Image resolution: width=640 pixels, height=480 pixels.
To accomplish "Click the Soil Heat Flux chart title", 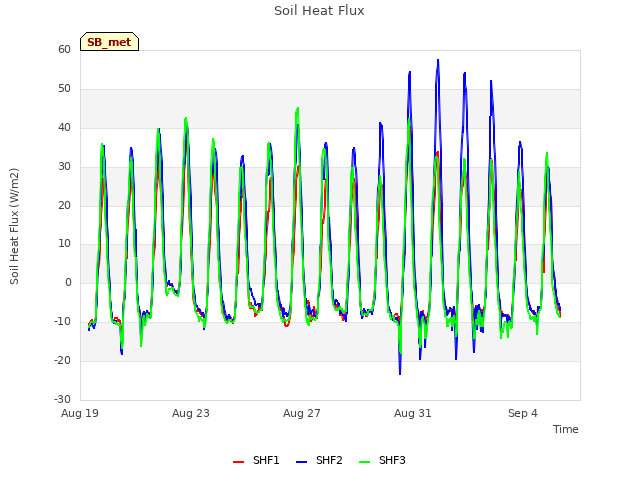I will tap(319, 11).
